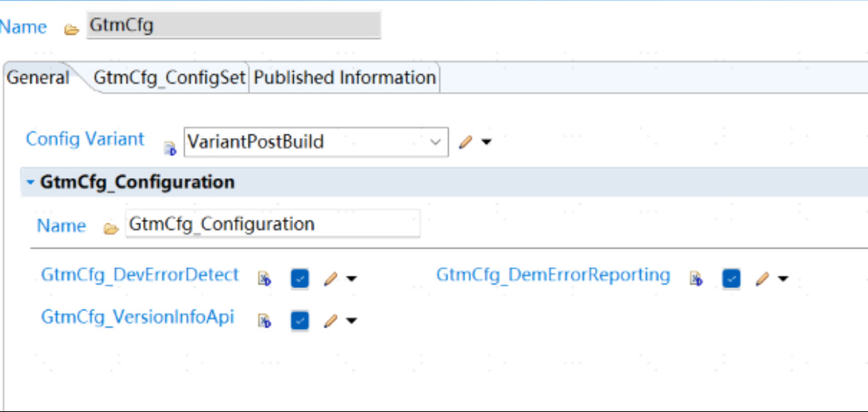Click the GtmCfg_DemErrorReporting label link
The width and height of the screenshot is (868, 412).
click(x=553, y=275)
